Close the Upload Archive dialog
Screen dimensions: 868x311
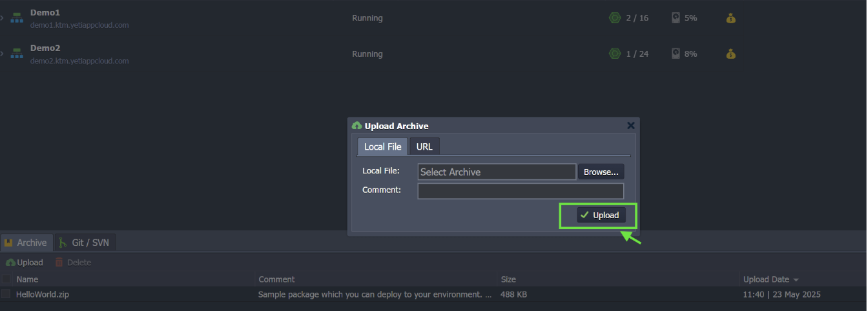(631, 126)
